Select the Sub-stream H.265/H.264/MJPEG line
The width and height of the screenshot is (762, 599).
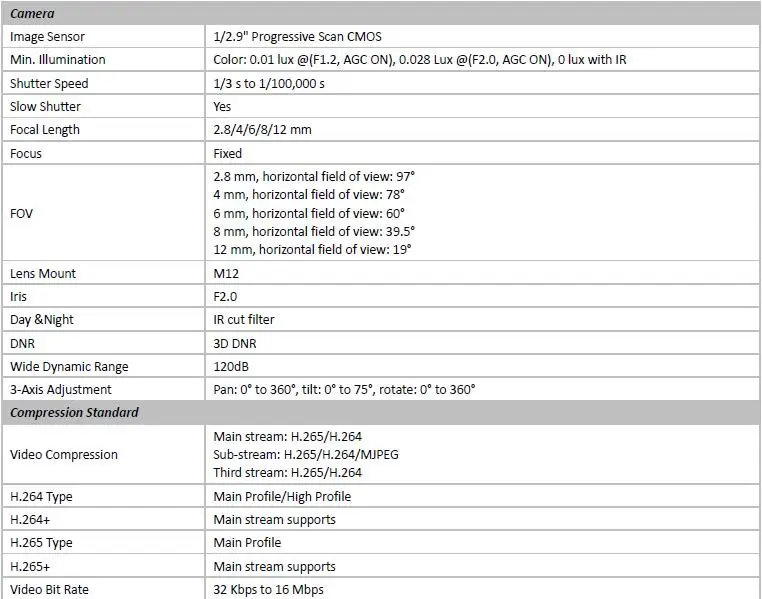click(x=306, y=455)
